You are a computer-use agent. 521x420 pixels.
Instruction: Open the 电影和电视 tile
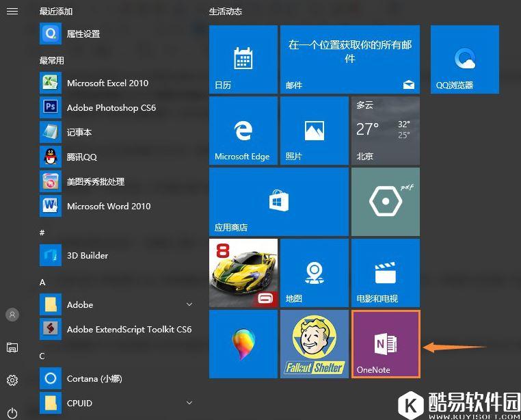click(x=386, y=273)
